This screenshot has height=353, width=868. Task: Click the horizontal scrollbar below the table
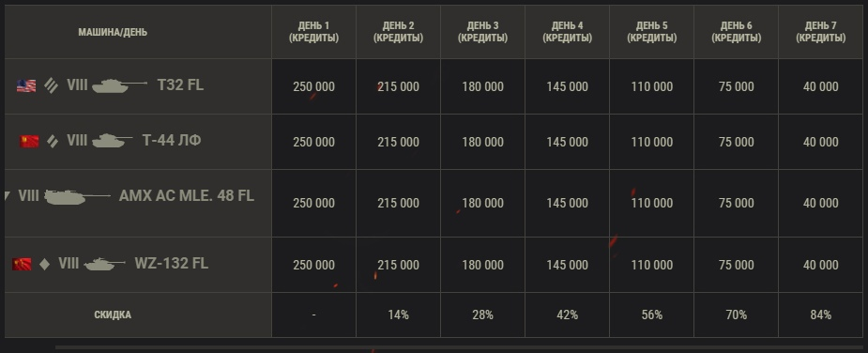coord(460,348)
